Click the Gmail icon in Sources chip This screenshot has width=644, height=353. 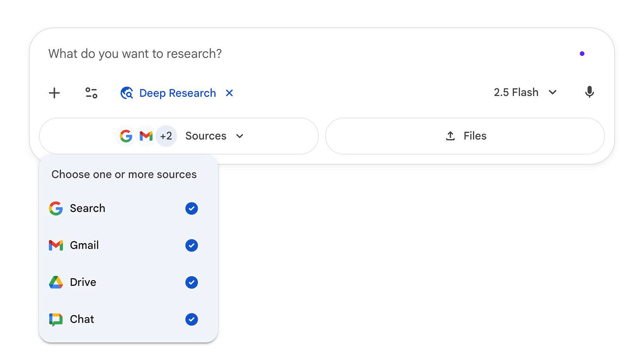point(146,136)
